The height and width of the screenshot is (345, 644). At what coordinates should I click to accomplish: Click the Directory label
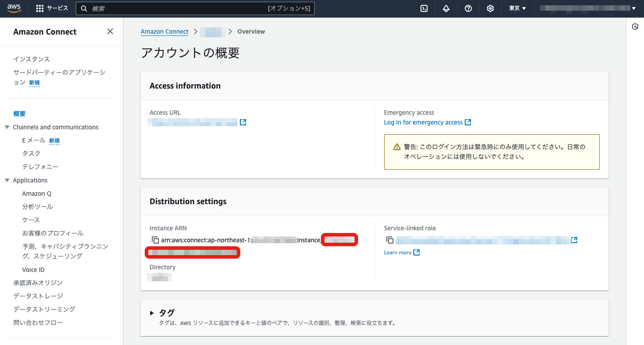point(162,267)
